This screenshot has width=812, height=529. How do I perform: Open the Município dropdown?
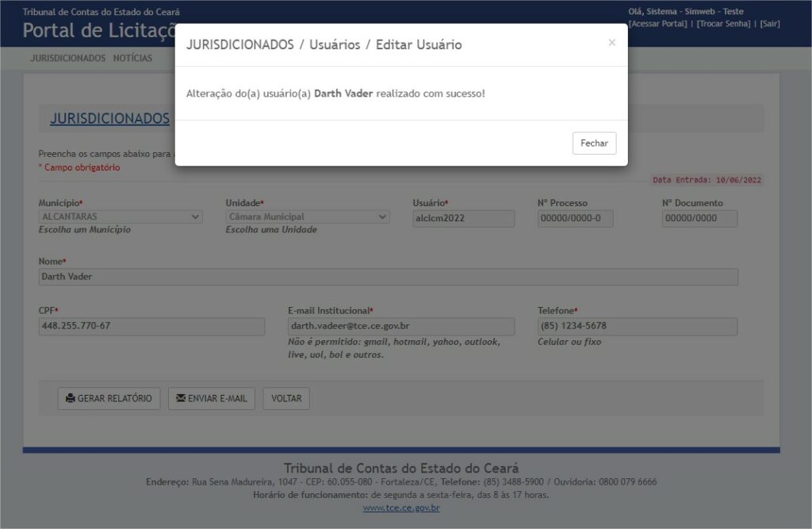point(121,217)
